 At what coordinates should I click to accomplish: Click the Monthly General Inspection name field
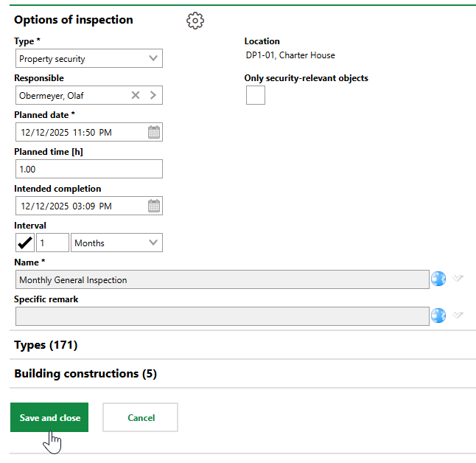[x=221, y=279]
